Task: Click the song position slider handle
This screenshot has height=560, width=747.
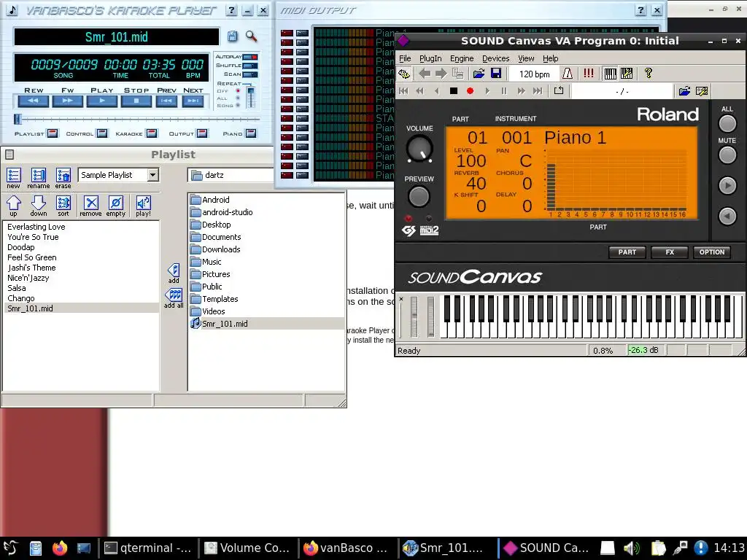Action: click(18, 119)
